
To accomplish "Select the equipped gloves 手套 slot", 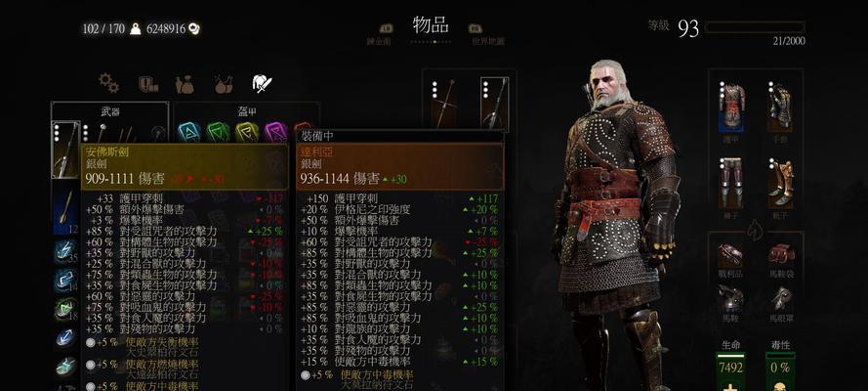I will pyautogui.click(x=779, y=107).
